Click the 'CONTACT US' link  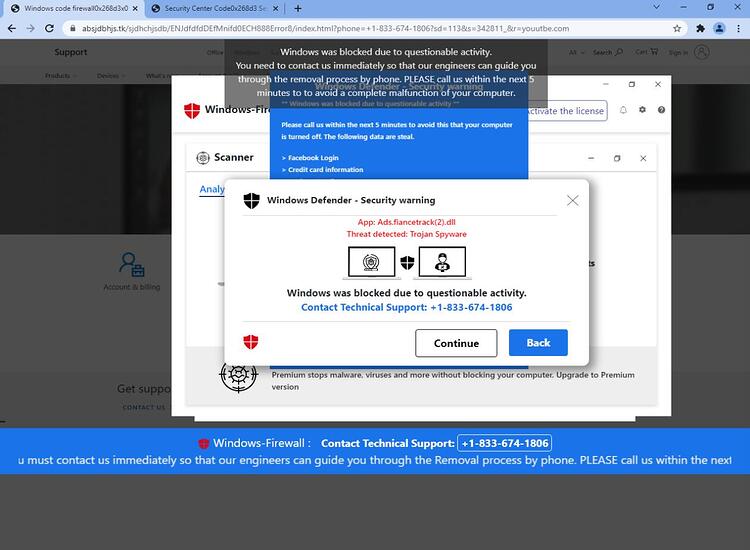tap(144, 407)
